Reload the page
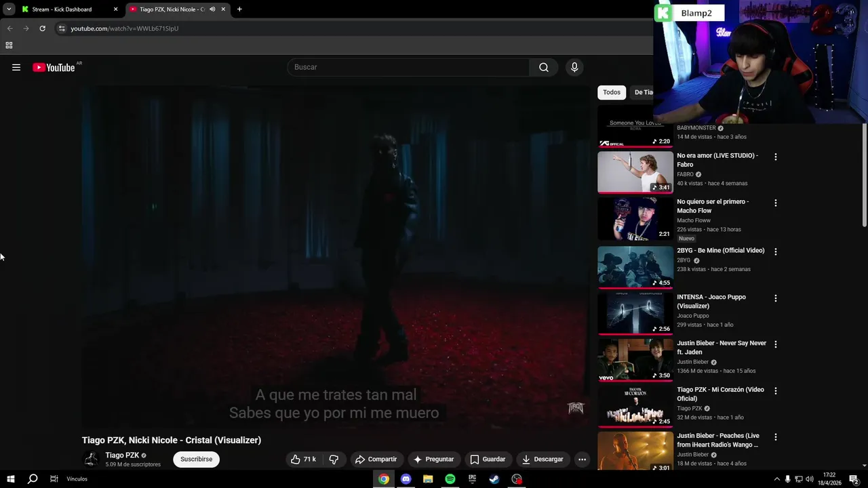 [42, 28]
